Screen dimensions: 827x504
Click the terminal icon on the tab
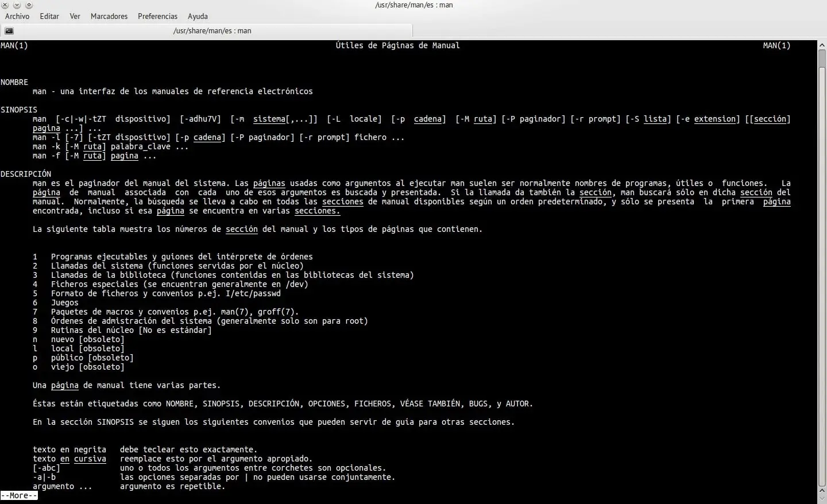point(9,31)
